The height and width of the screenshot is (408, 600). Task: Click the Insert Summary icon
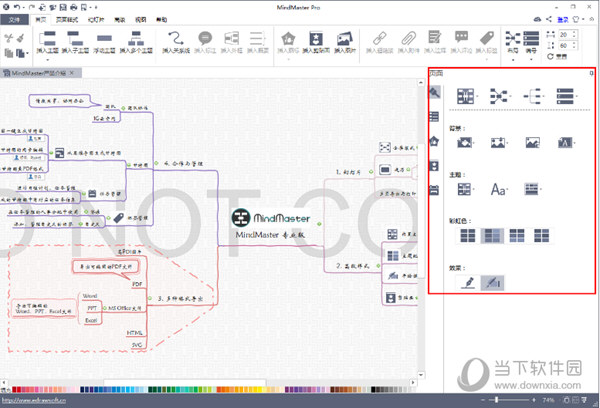coord(258,38)
